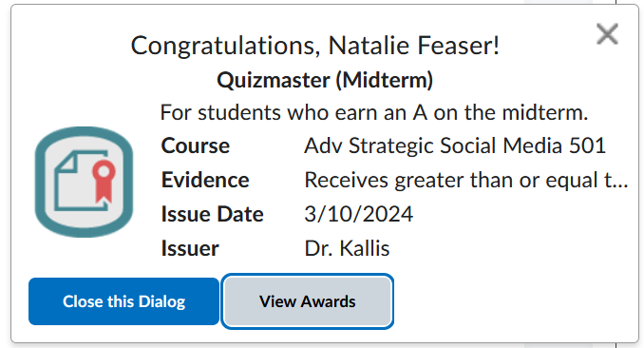Click the Issuer field label
The height and width of the screenshot is (348, 644).
pos(190,248)
